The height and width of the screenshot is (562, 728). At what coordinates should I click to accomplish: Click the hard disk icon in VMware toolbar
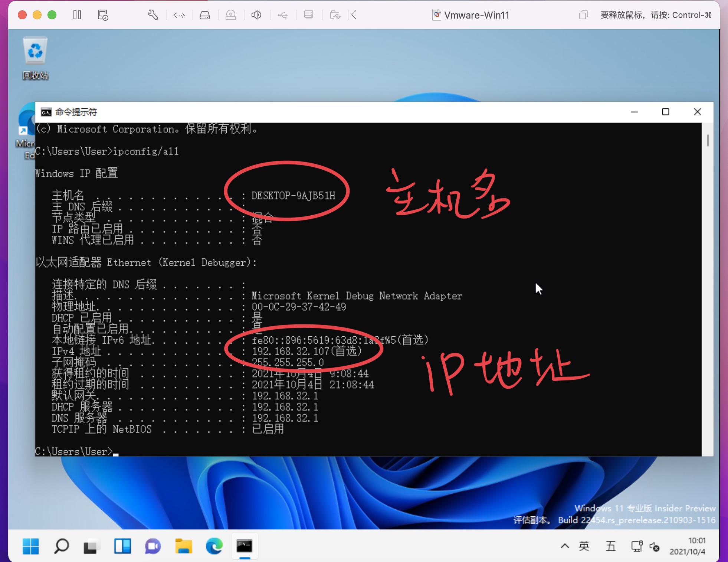205,15
